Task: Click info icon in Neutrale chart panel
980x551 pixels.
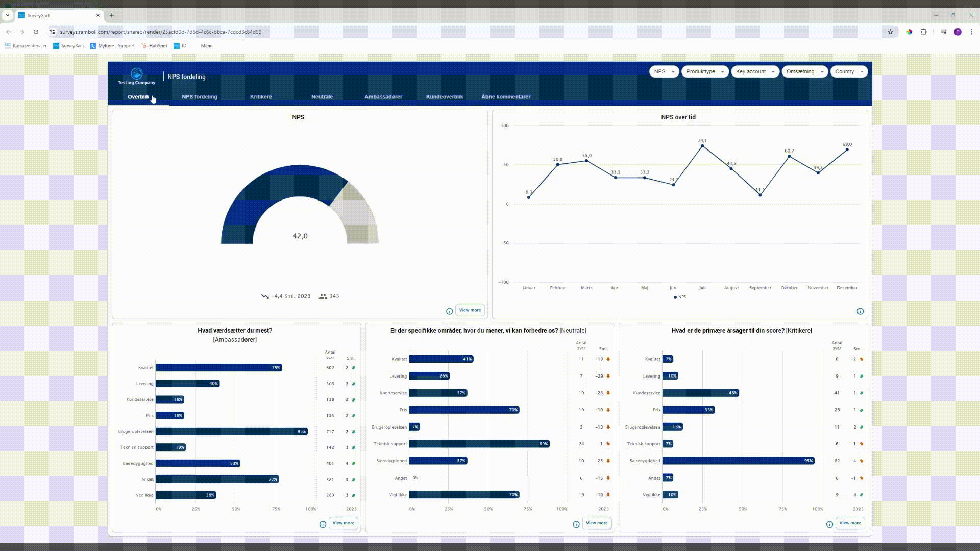Action: coord(576,524)
